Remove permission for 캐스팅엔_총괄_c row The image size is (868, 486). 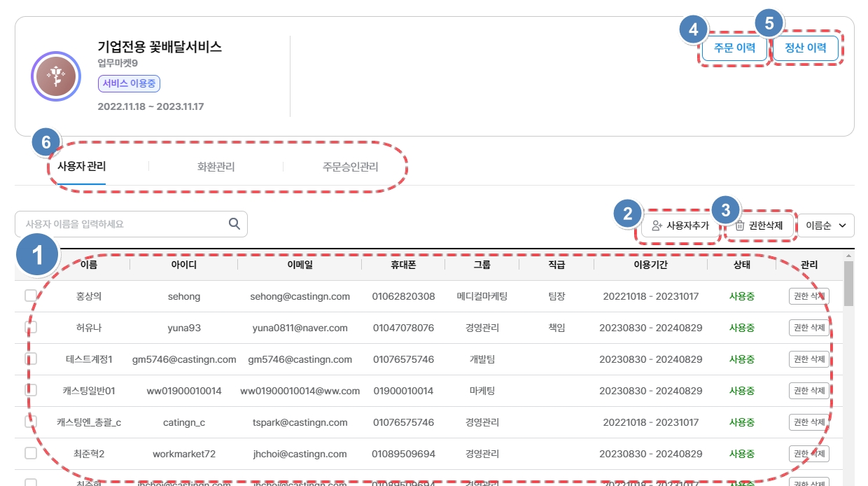[808, 422]
